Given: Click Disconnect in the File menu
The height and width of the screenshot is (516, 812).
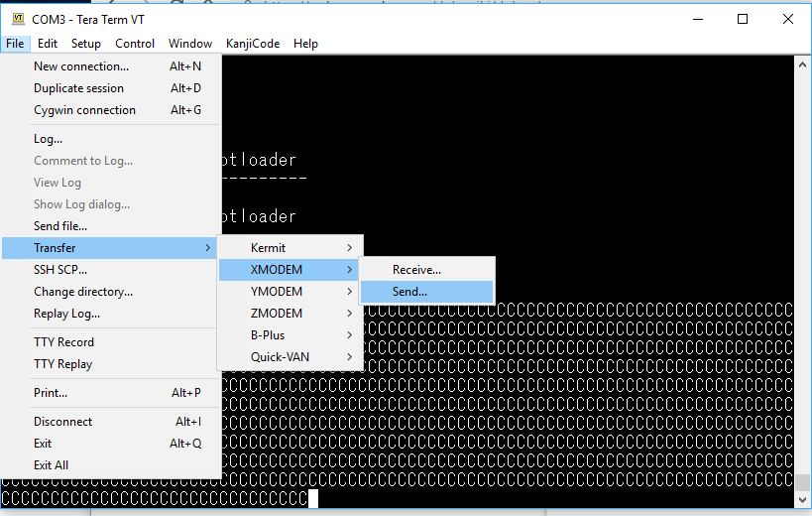Looking at the screenshot, I should click(x=62, y=422).
